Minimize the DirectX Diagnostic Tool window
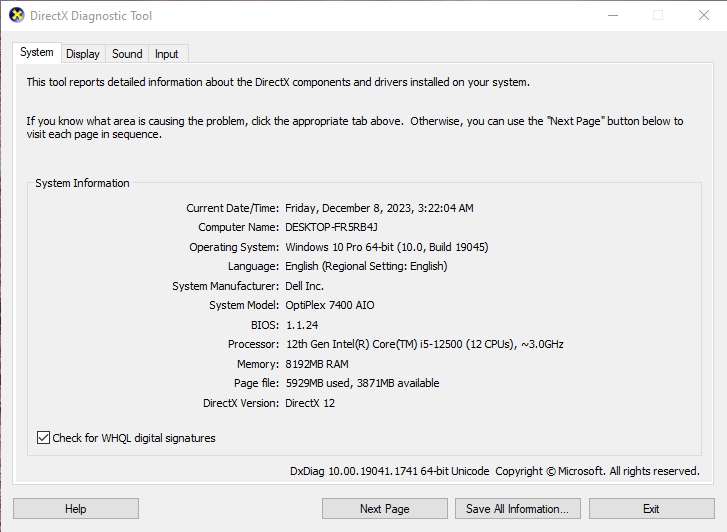This screenshot has height=532, width=727. pos(611,16)
